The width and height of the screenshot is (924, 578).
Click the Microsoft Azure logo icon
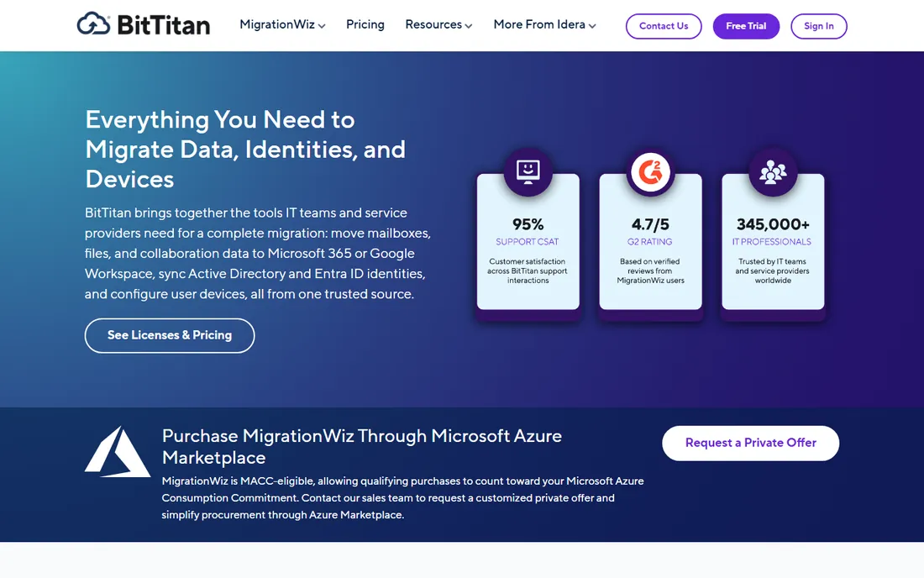point(118,451)
